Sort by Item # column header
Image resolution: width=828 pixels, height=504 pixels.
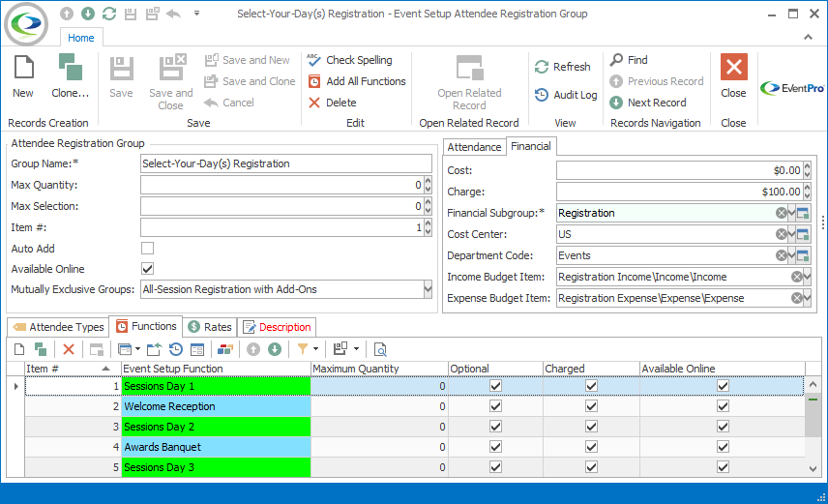click(74, 369)
